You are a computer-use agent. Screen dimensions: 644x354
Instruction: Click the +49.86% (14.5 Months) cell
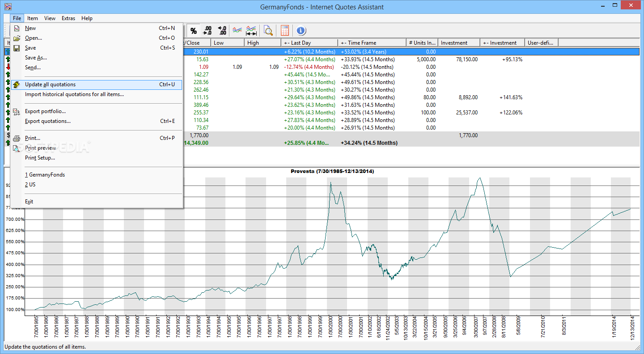click(367, 97)
